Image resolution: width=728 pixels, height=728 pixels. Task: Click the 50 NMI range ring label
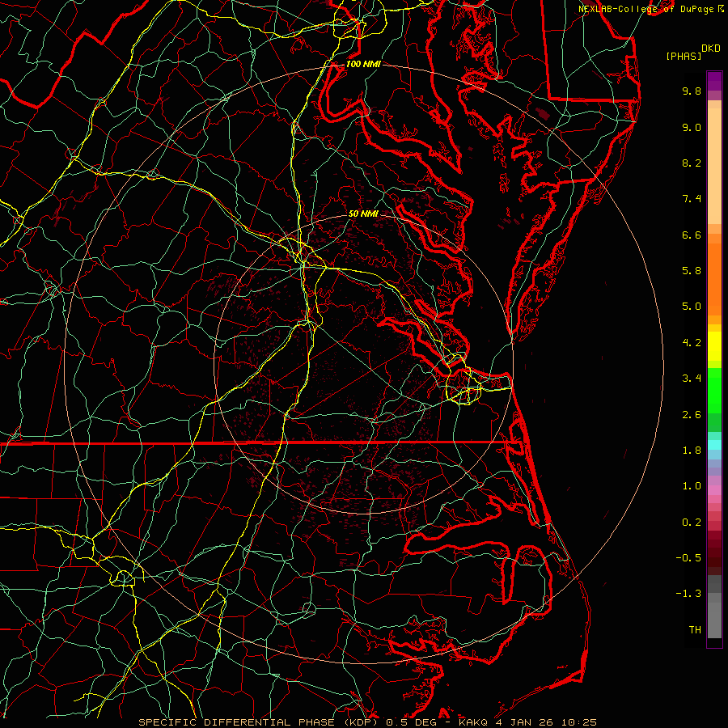(x=363, y=214)
